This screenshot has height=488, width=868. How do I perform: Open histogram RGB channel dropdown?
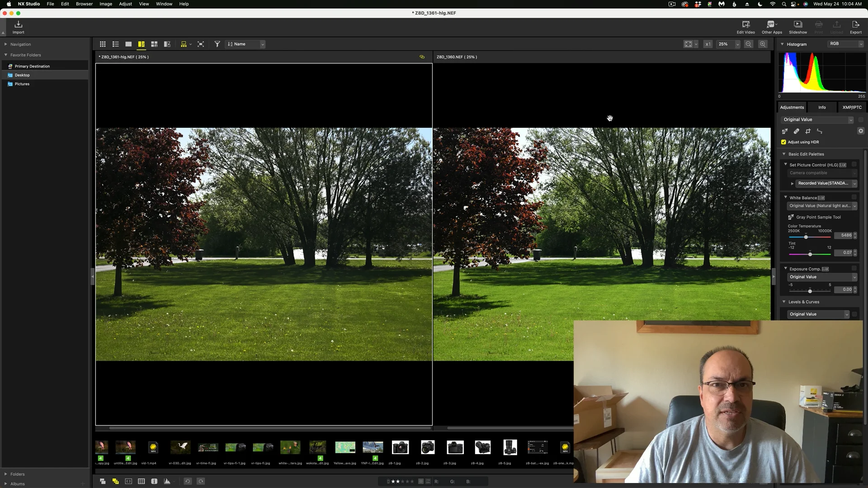846,44
